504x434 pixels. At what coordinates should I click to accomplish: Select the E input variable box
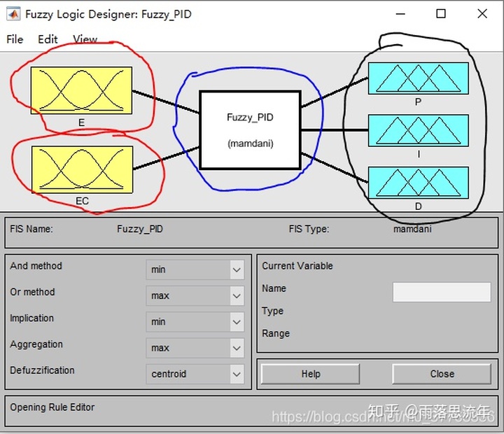(81, 90)
